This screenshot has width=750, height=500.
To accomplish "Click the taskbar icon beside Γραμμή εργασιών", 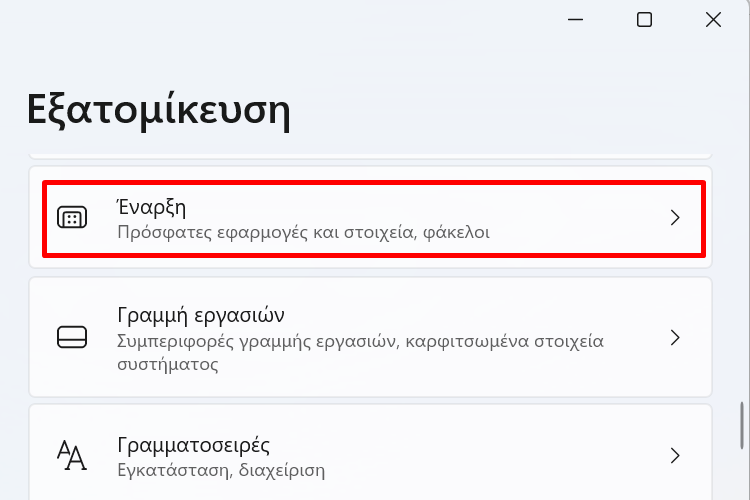I will coord(73,337).
